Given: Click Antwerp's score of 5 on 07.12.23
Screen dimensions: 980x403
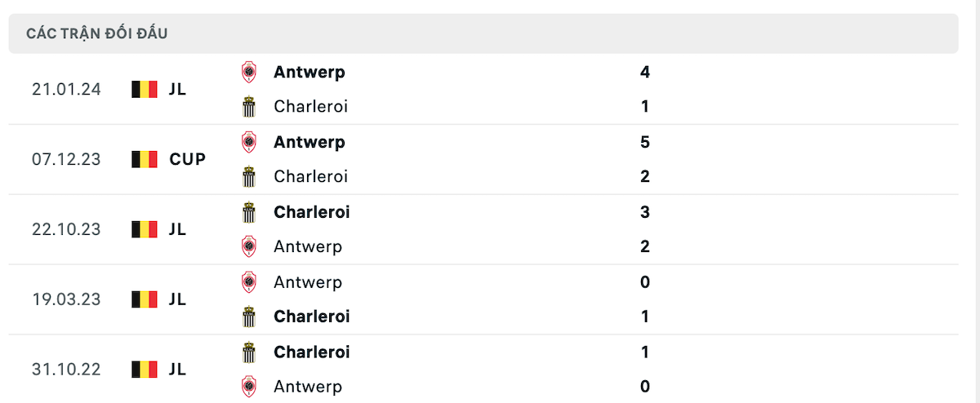Looking at the screenshot, I should [x=645, y=142].
